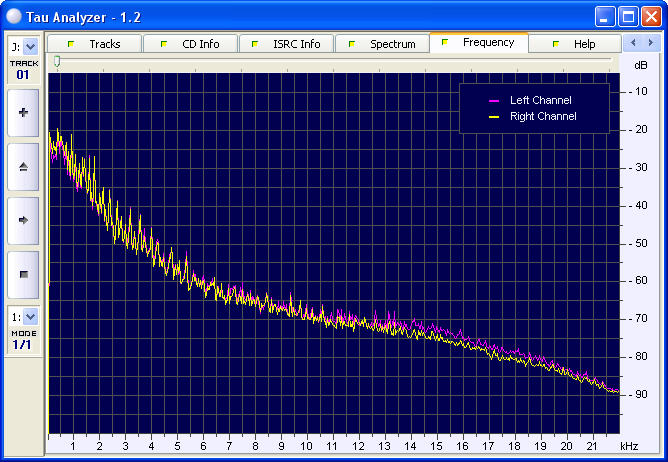Click the Frequency tab
This screenshot has width=668, height=462.
pyautogui.click(x=478, y=43)
